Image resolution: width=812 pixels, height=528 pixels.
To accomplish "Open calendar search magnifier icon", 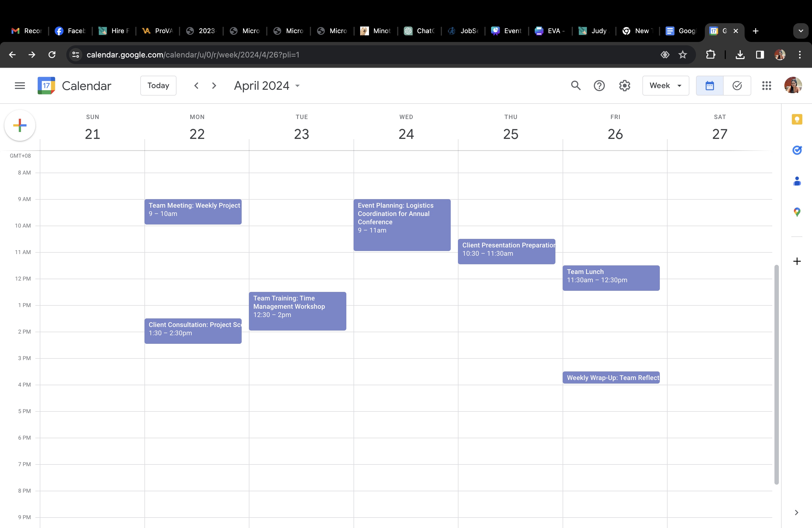I will (576, 86).
